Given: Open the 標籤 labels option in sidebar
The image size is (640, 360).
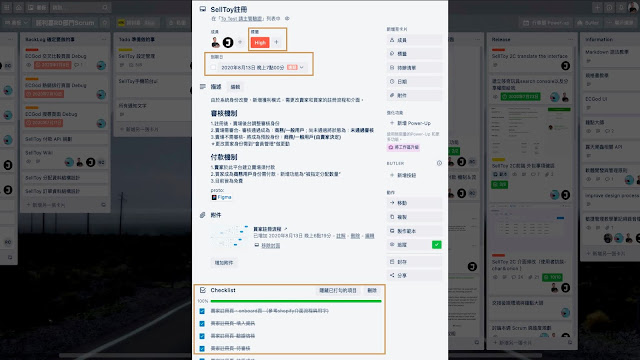Looking at the screenshot, I should tap(414, 54).
